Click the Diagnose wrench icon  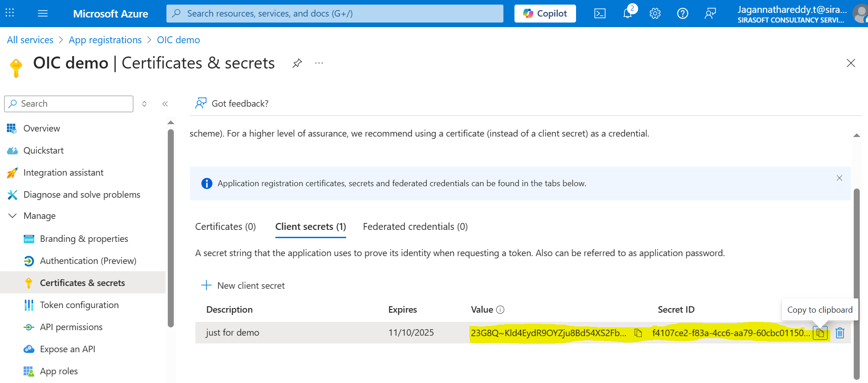click(x=12, y=194)
